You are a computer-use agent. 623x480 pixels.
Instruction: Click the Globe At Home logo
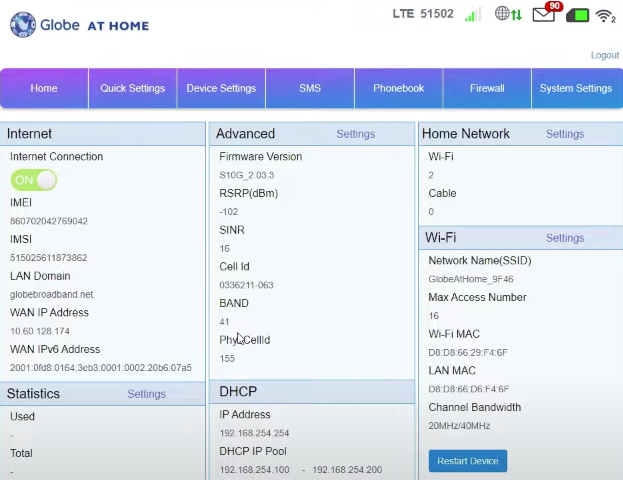(x=79, y=24)
